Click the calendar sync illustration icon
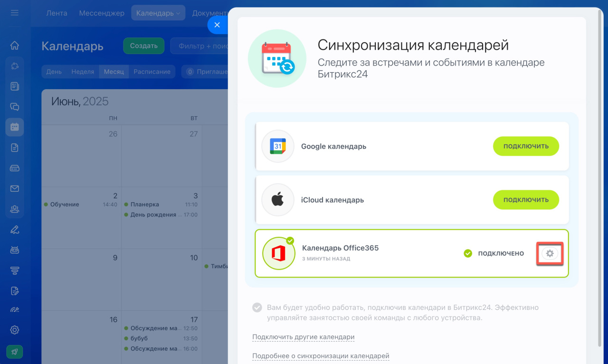The height and width of the screenshot is (364, 608). pyautogui.click(x=277, y=58)
